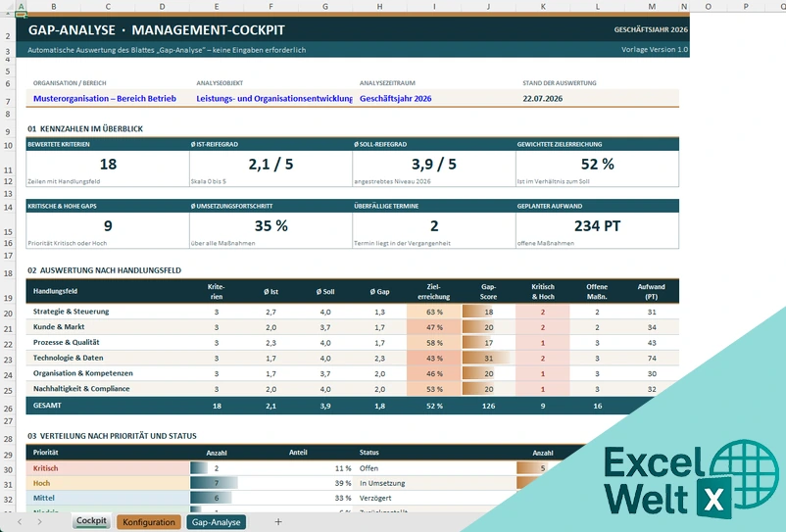The height and width of the screenshot is (532, 786).
Task: Click the Excel Welt logo
Action: (691, 479)
